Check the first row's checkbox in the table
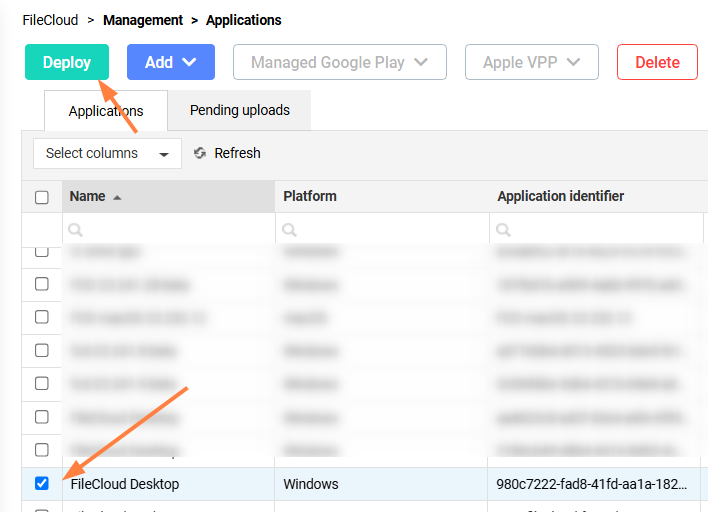This screenshot has height=512, width=708. click(x=42, y=252)
